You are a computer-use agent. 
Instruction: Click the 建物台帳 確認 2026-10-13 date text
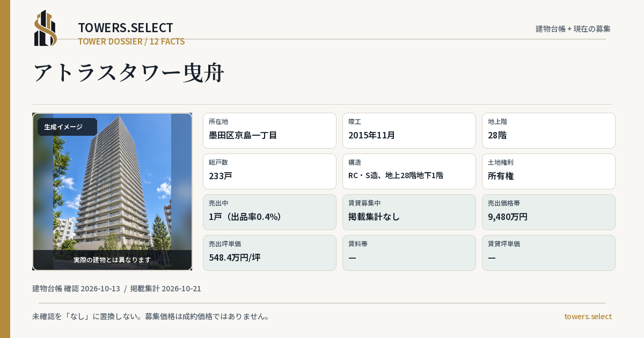coord(76,289)
